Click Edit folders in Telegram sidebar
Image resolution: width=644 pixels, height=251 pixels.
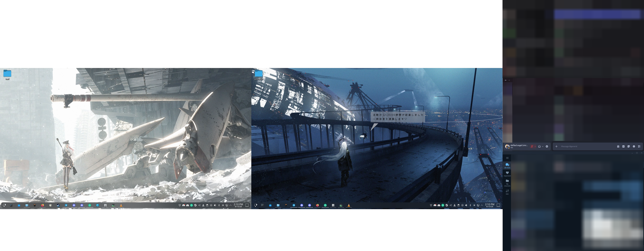coord(507,192)
